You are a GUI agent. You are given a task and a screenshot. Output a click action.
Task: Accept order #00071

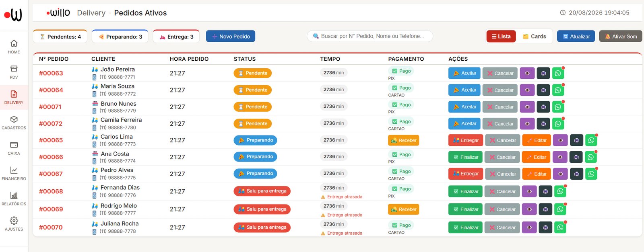pyautogui.click(x=464, y=107)
